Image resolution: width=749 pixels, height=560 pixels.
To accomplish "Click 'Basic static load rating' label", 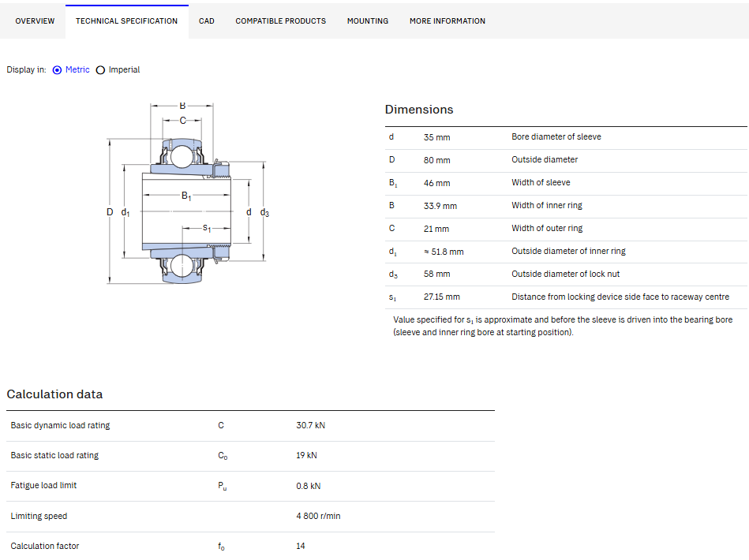I will point(54,455).
